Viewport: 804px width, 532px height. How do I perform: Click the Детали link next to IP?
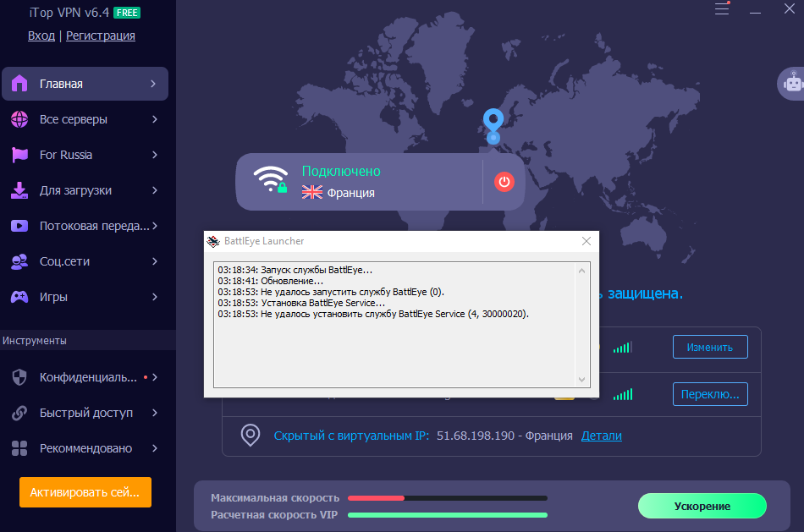[x=601, y=436]
